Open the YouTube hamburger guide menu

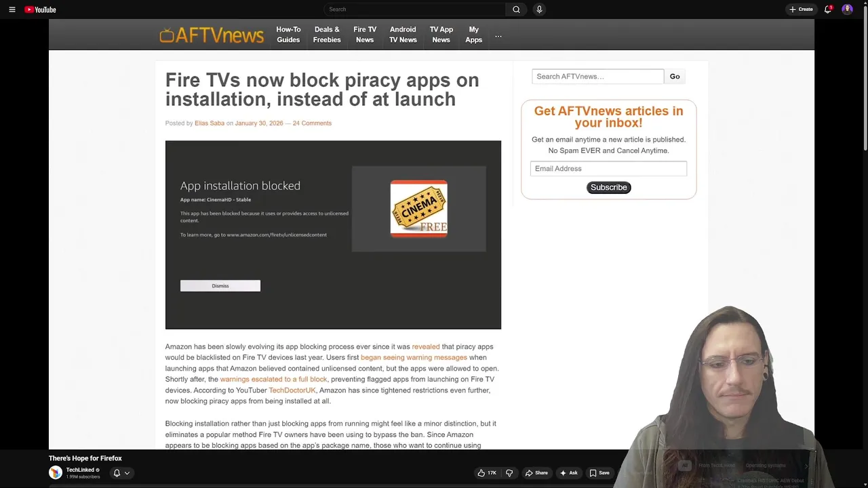[x=12, y=9]
